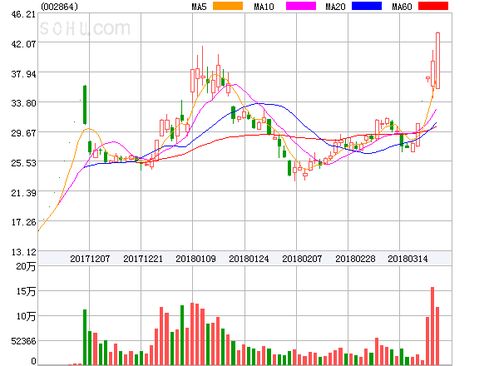The width and height of the screenshot is (499, 366).
Task: Click the red MA60 legend swatch
Action: (433, 6)
